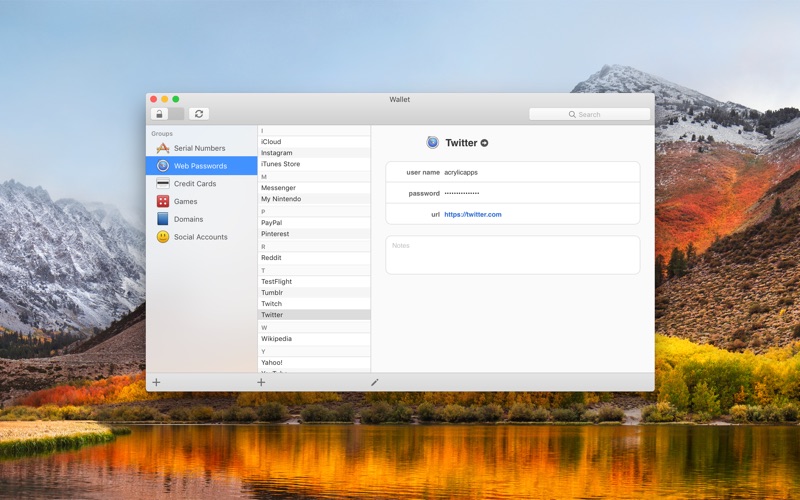Viewport: 800px width, 500px height.
Task: Click the globe icon next to Twitter title
Action: click(x=433, y=142)
